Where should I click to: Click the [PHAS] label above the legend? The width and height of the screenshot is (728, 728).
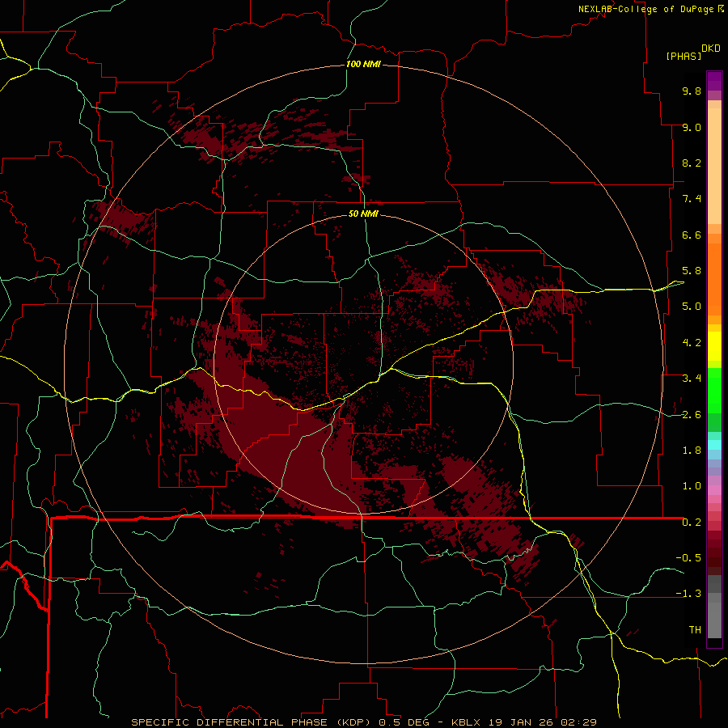pos(684,56)
